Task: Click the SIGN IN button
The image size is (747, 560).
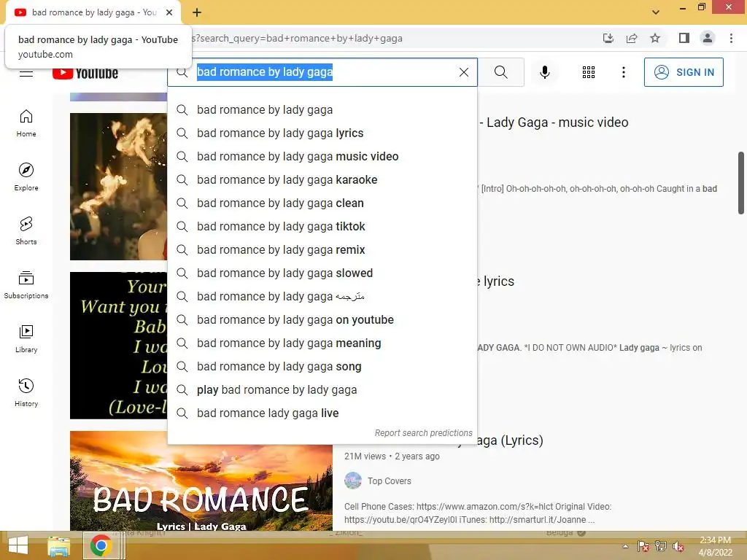Action: tap(684, 72)
